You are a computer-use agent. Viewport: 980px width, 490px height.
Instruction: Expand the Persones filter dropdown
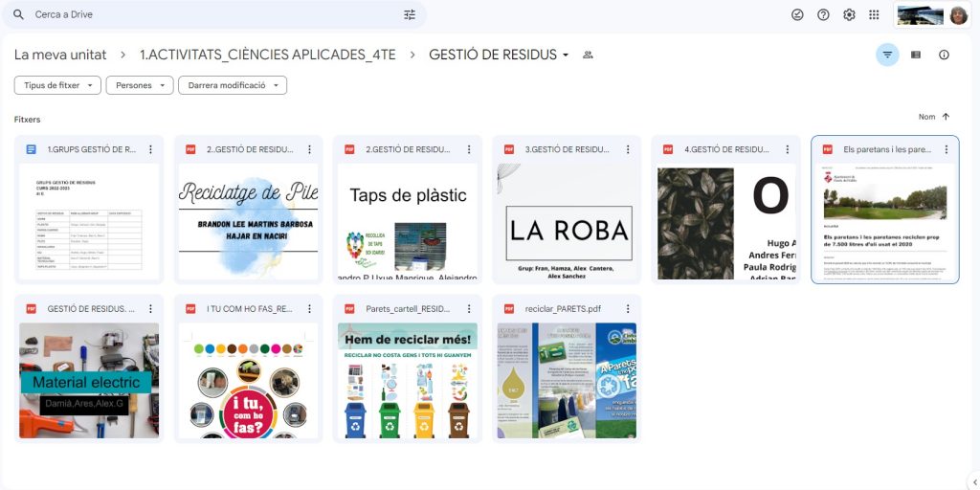[x=140, y=85]
